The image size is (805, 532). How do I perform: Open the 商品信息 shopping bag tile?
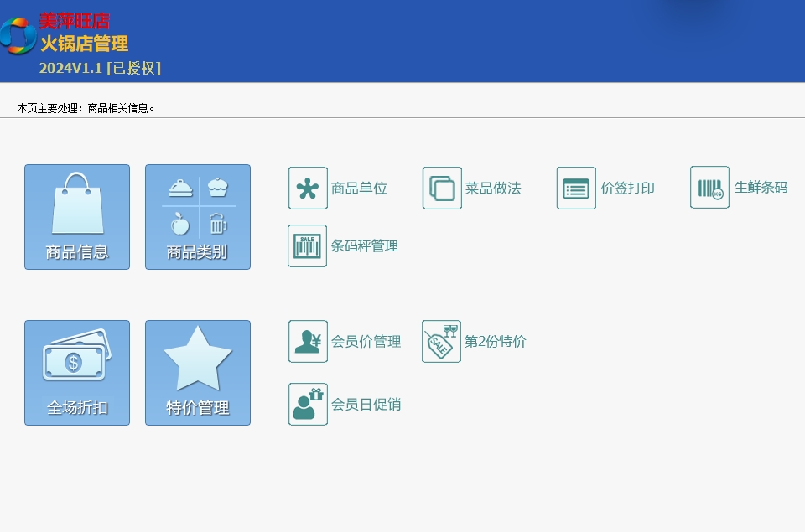click(x=77, y=216)
